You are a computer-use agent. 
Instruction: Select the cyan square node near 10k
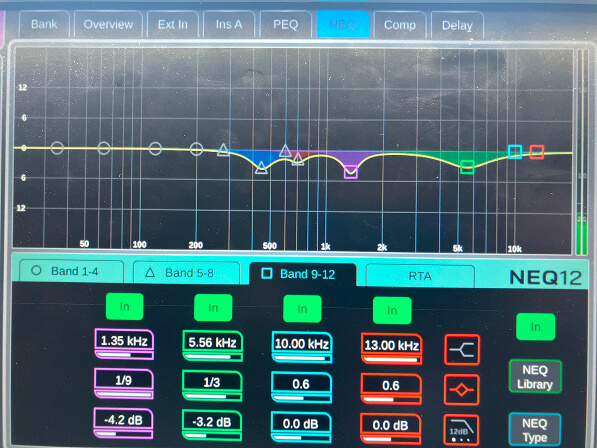point(515,152)
